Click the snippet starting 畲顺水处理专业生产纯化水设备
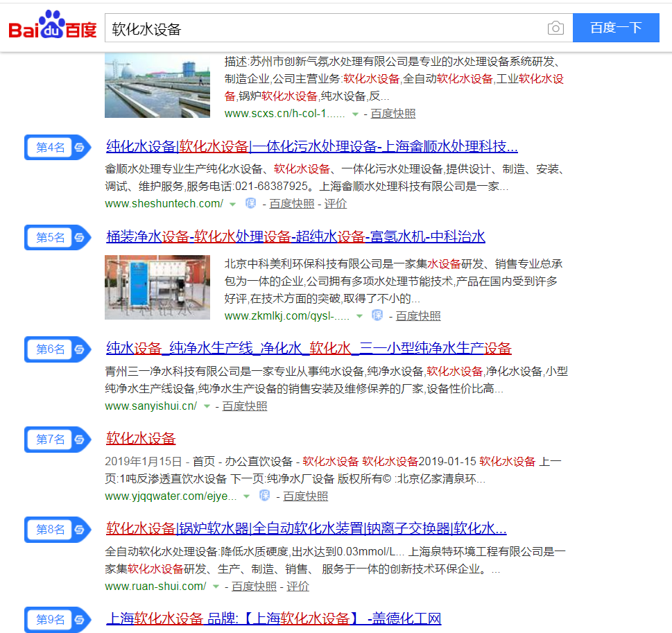 pyautogui.click(x=335, y=177)
